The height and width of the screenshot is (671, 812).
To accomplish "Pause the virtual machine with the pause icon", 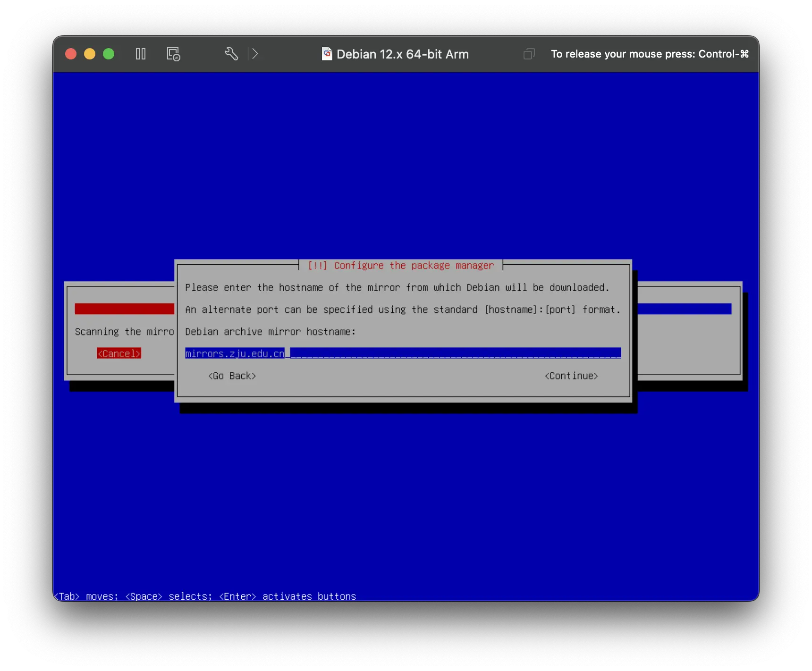I will click(141, 54).
